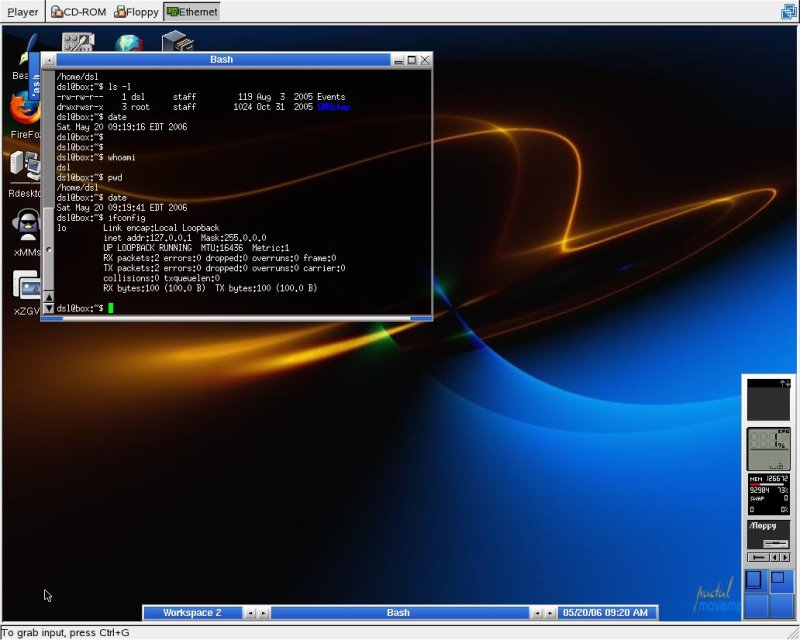The width and height of the screenshot is (800, 640).
Task: Toggle the CD-ROM device connection
Action: [78, 12]
